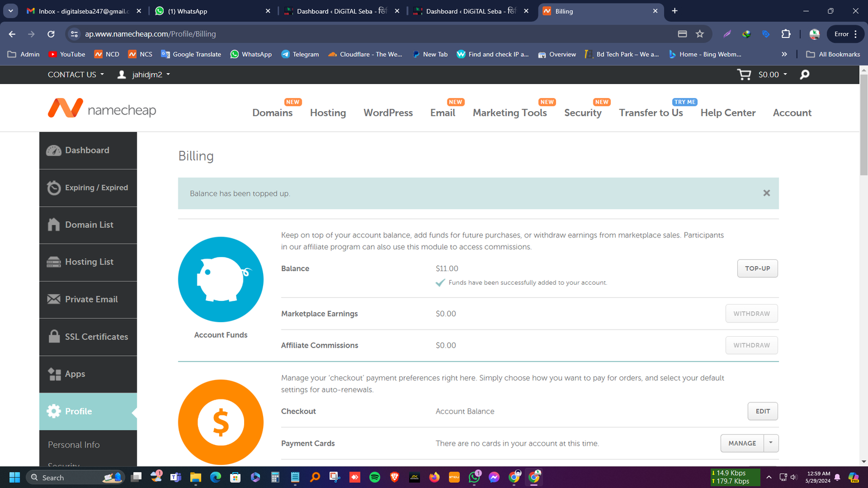Open Microsoft Edge from the taskbar
The image size is (868, 488).
point(215,477)
